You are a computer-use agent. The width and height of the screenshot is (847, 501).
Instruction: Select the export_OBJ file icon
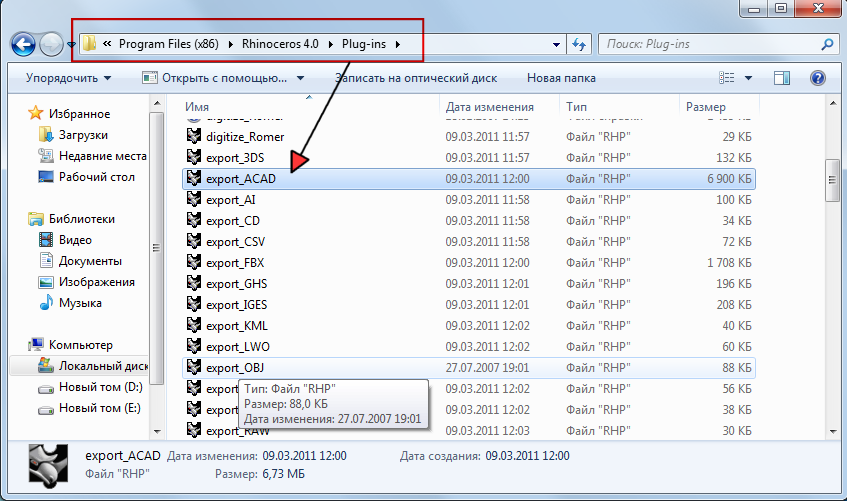pos(194,368)
